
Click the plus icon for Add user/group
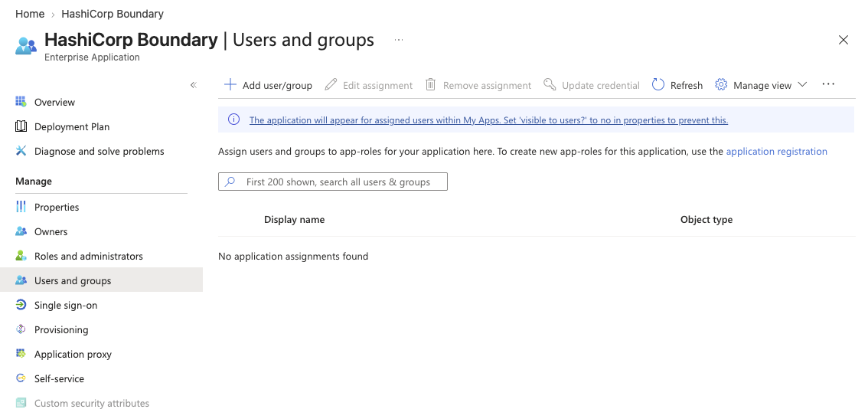click(230, 85)
